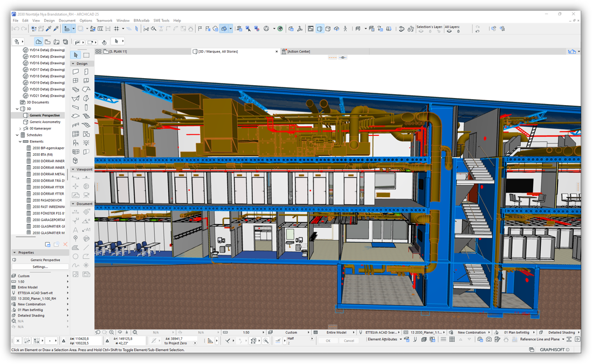Pick the Text tool in Document toolbox
592x364 pixels.
coord(75,230)
